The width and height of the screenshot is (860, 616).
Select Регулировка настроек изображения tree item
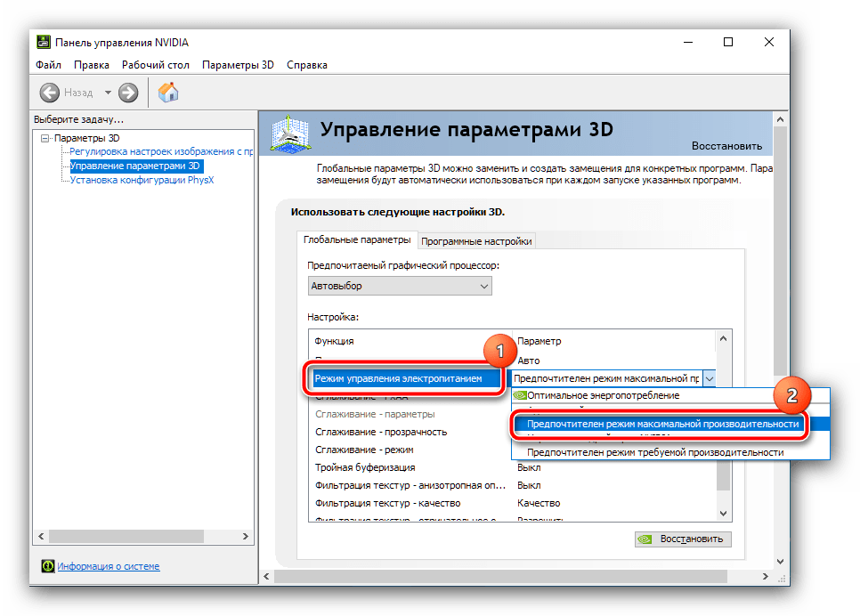coord(161,151)
